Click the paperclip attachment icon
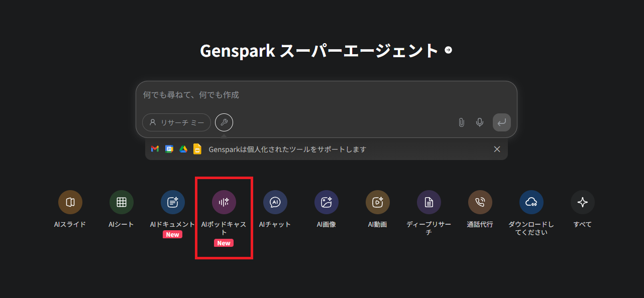This screenshot has height=298, width=644. pos(461,122)
